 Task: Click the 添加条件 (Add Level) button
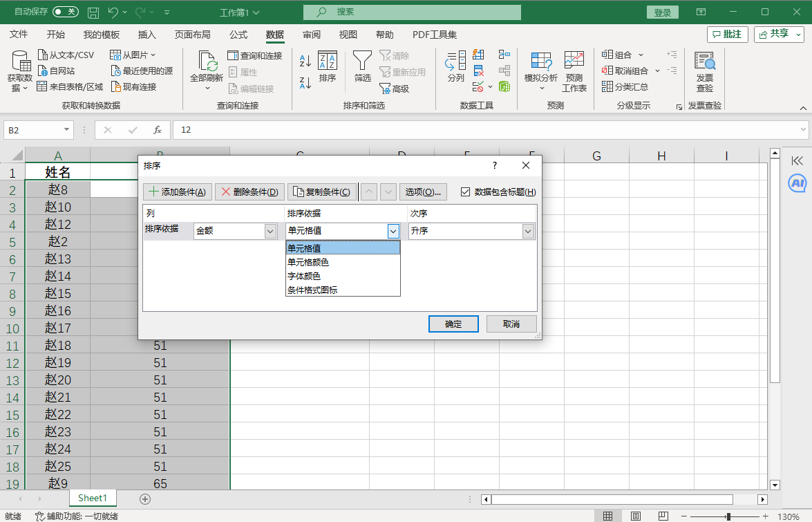(177, 192)
